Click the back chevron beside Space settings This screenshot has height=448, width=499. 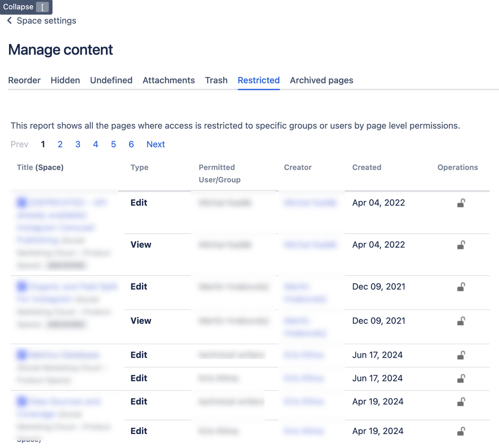point(9,20)
